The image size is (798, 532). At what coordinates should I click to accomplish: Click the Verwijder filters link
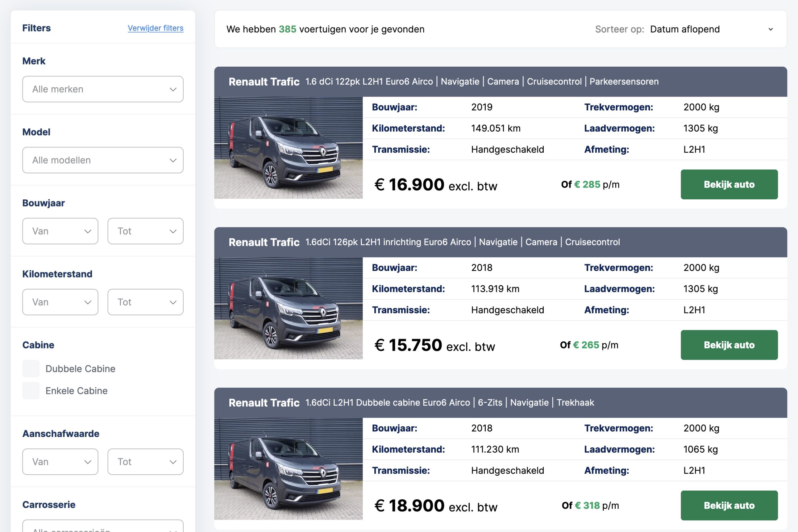(156, 28)
